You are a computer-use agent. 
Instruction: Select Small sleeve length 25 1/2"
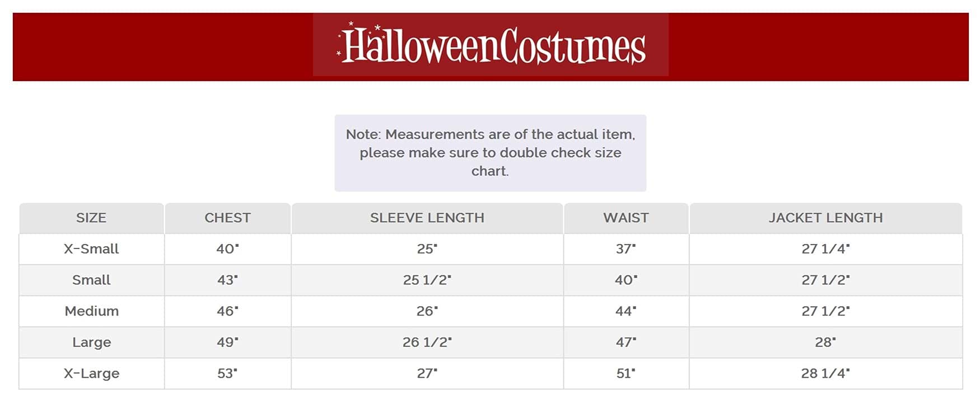427,280
